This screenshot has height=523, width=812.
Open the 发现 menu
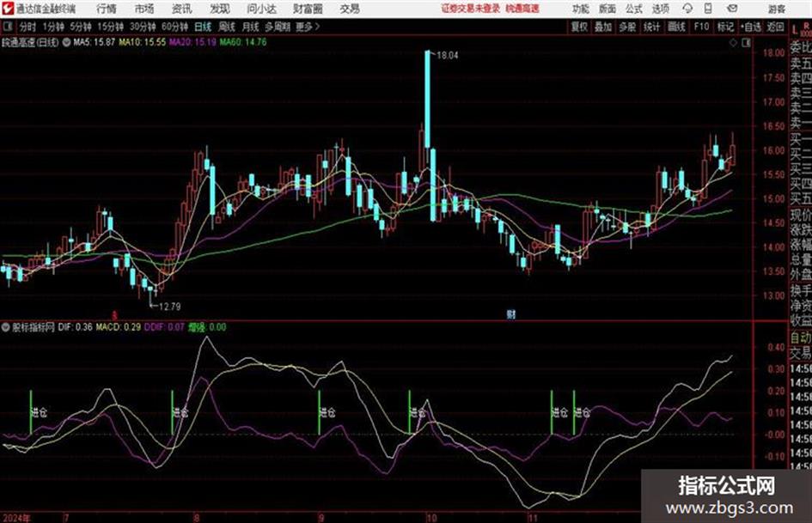(220, 9)
